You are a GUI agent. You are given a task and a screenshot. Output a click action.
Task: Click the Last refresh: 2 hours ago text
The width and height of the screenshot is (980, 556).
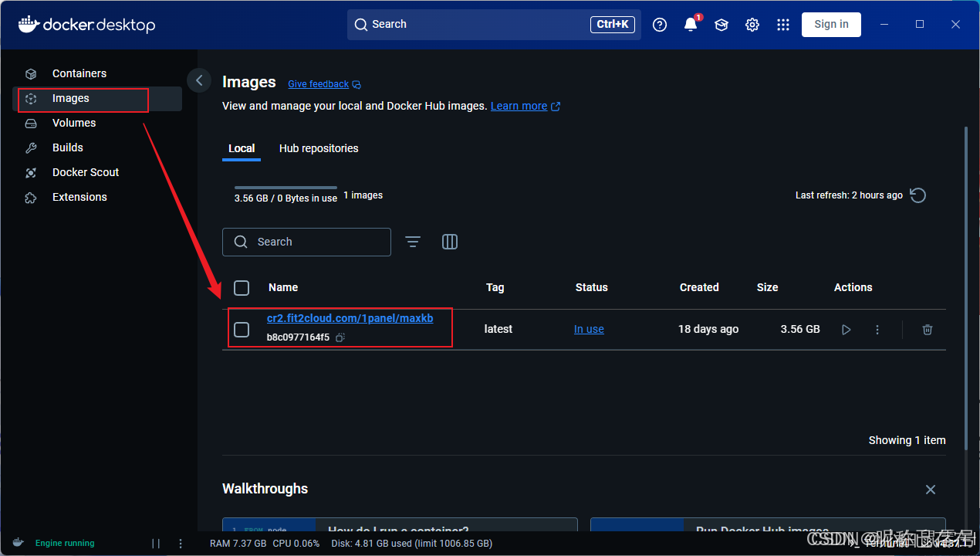(x=849, y=195)
